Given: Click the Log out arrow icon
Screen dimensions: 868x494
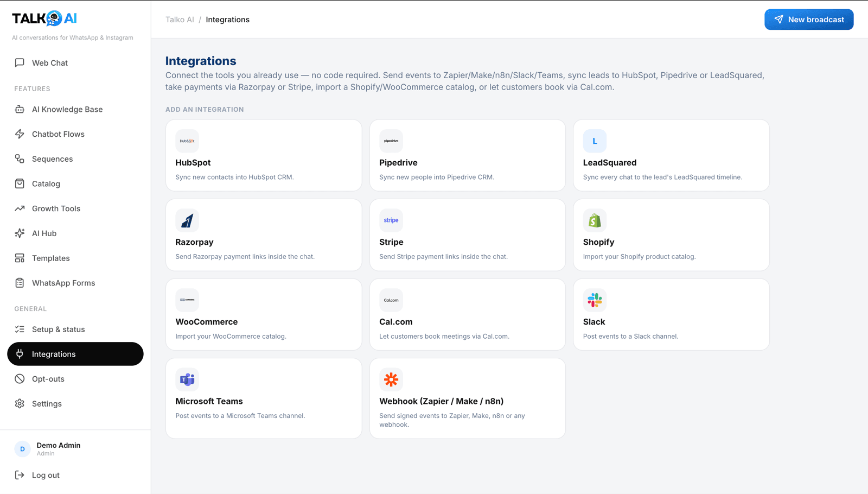Looking at the screenshot, I should 20,475.
